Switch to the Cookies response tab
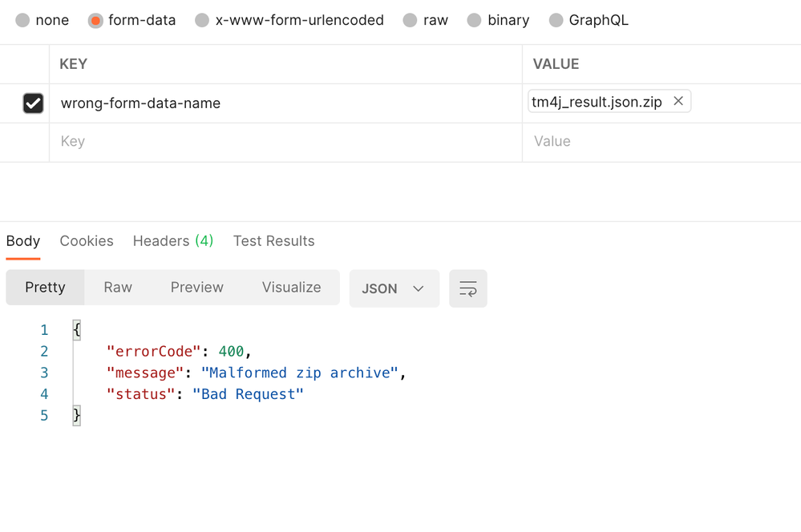The height and width of the screenshot is (532, 801). [x=87, y=241]
